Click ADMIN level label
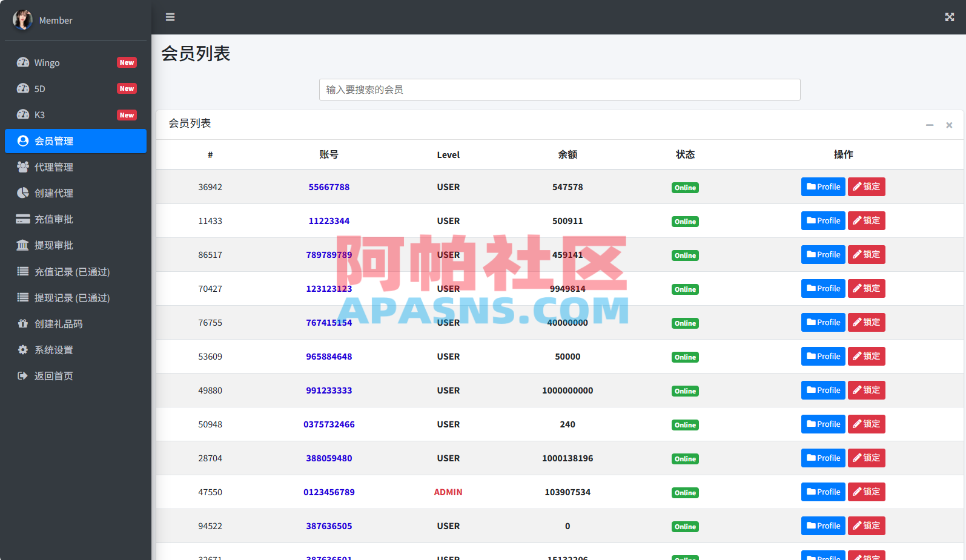Screen dimensions: 966x560 [448, 492]
